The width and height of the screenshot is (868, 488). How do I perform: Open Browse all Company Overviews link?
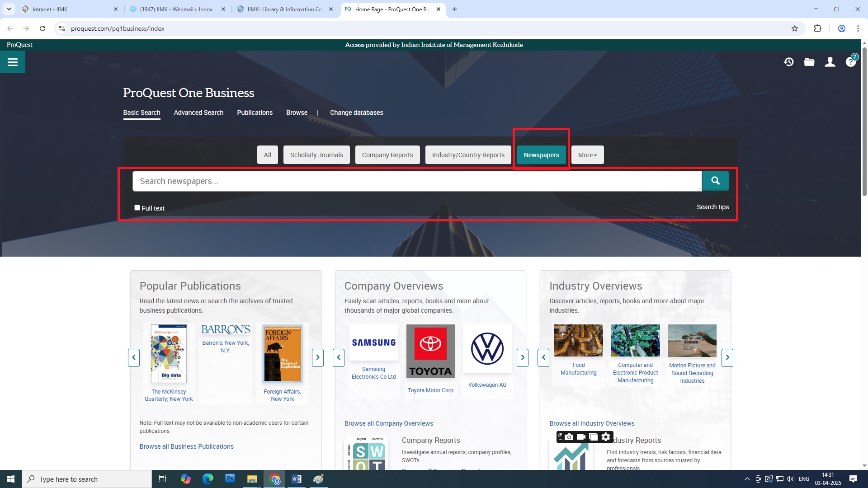click(388, 423)
